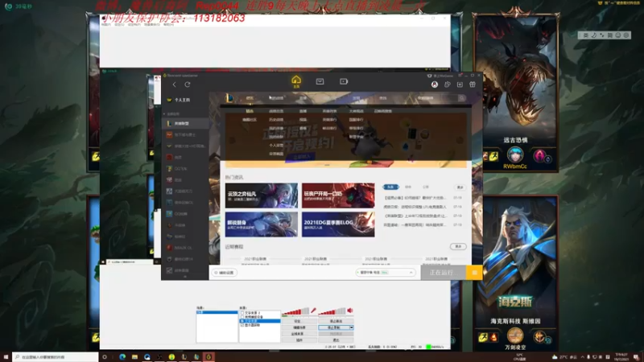Image resolution: width=644 pixels, height=362 pixels.
Task: Open the Windows Start menu
Action: pos(6,357)
